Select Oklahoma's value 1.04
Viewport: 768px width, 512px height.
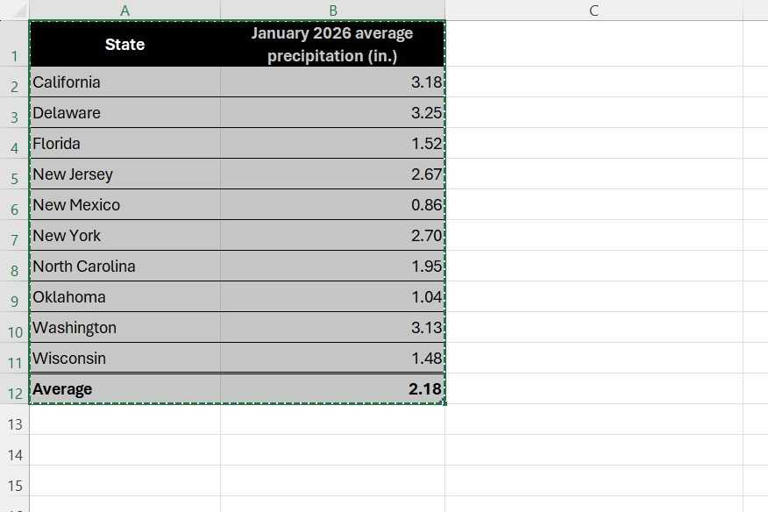click(x=333, y=297)
